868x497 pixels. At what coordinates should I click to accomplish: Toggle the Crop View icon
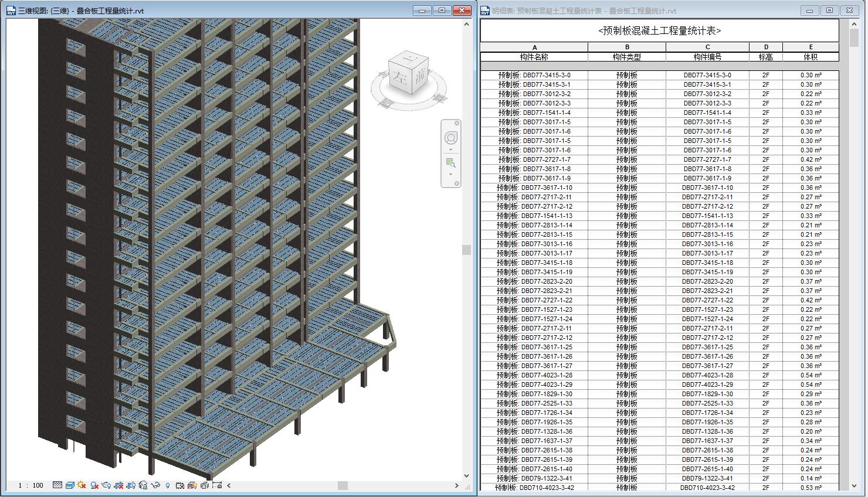pyautogui.click(x=118, y=485)
